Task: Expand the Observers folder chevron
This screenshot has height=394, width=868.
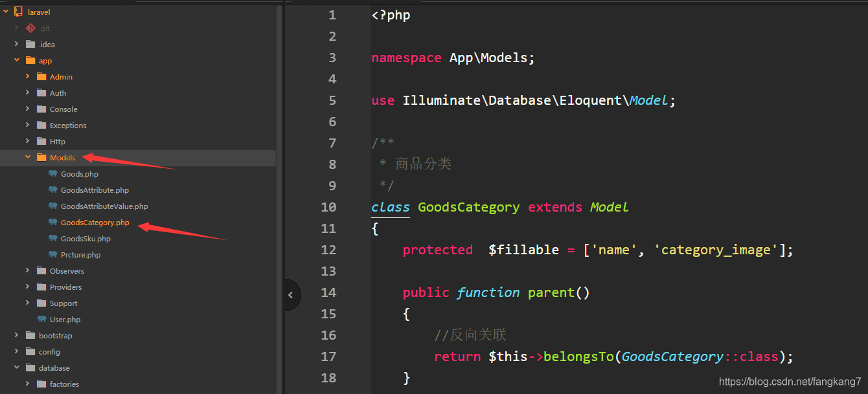Action: (28, 271)
